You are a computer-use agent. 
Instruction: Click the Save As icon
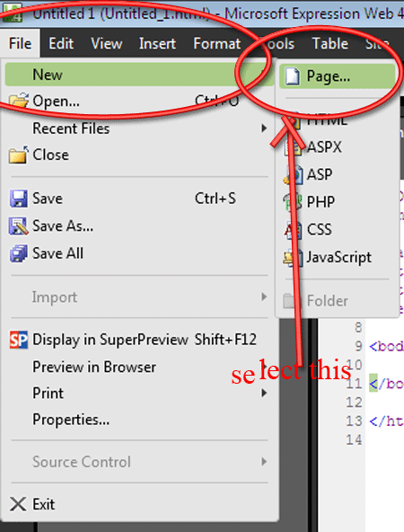(x=18, y=226)
